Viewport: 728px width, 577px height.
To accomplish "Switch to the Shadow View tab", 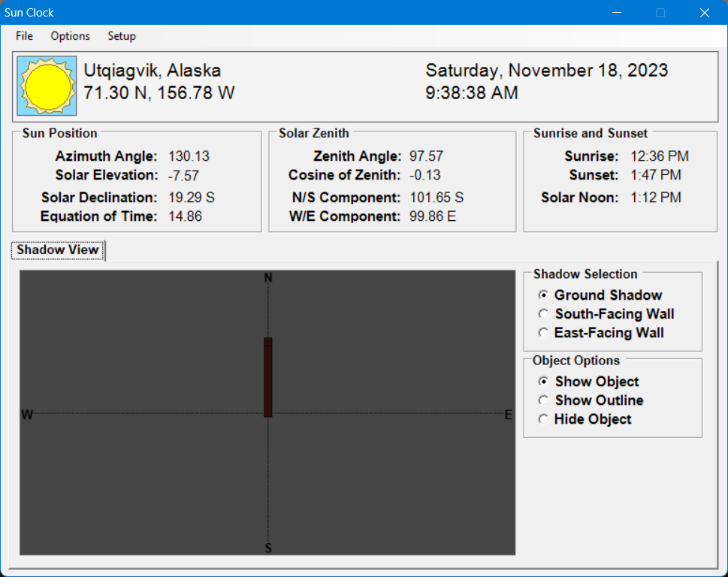I will click(x=58, y=250).
